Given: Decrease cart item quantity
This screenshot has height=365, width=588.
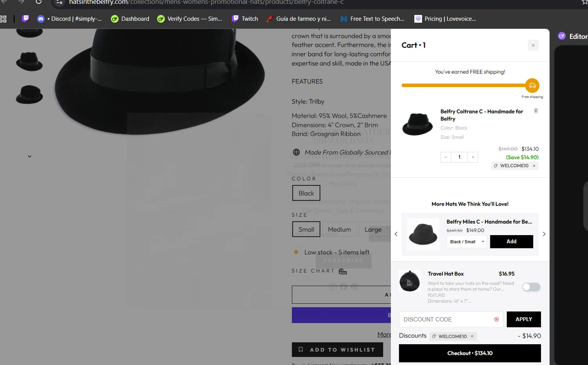Looking at the screenshot, I should [446, 157].
